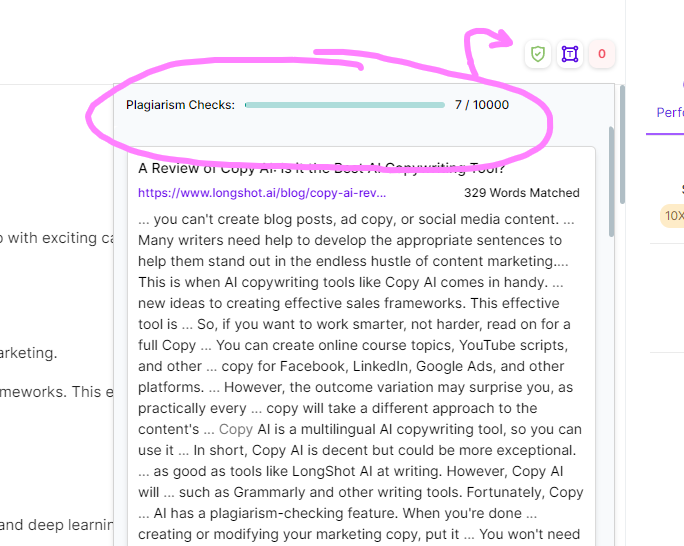
Task: Click the plagiarism results inner scrollbar
Action: [610, 180]
